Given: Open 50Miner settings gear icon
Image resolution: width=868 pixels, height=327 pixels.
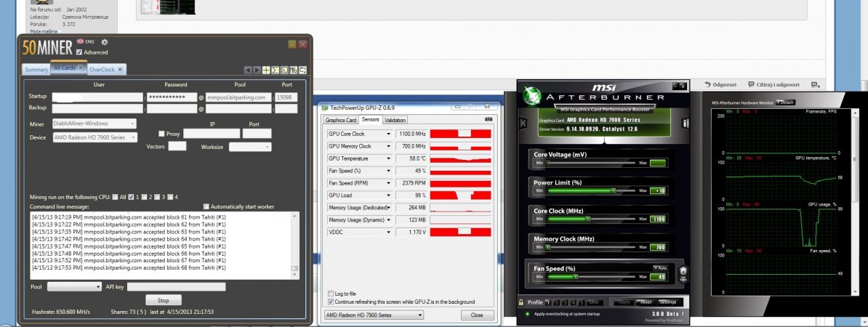Looking at the screenshot, I should point(105,42).
